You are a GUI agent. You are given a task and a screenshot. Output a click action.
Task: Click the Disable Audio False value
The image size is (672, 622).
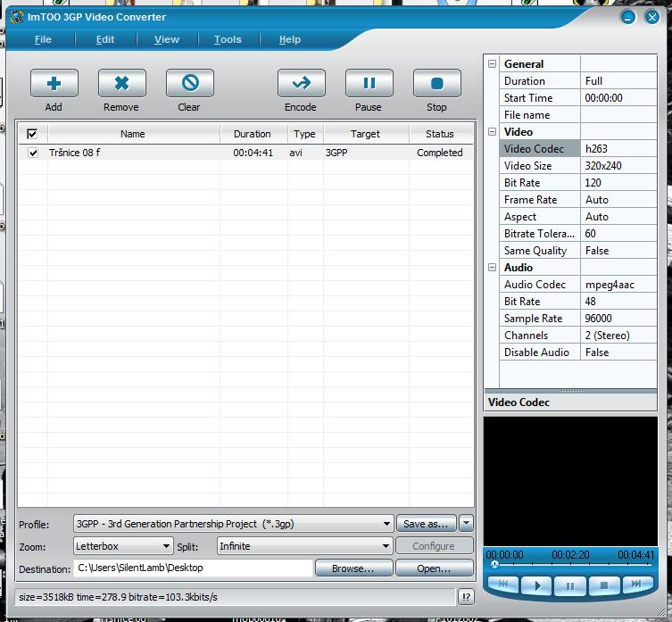[x=618, y=352]
